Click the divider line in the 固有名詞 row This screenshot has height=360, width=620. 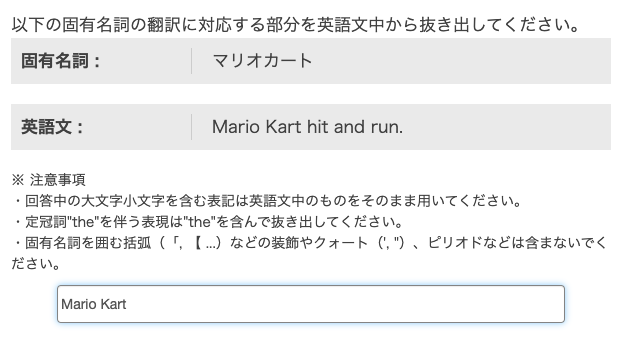click(192, 61)
